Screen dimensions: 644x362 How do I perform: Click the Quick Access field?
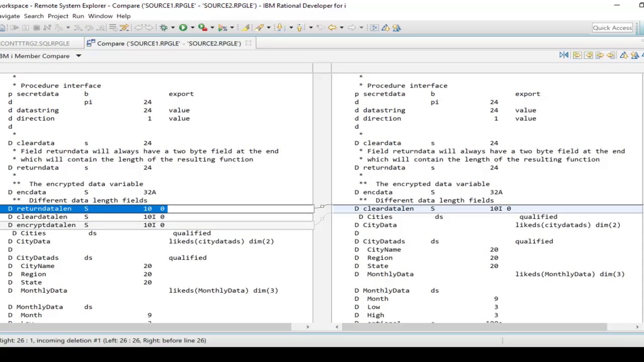coord(612,28)
